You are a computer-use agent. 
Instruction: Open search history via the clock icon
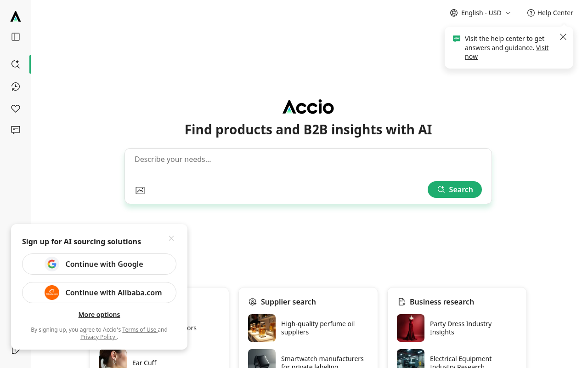click(x=15, y=86)
